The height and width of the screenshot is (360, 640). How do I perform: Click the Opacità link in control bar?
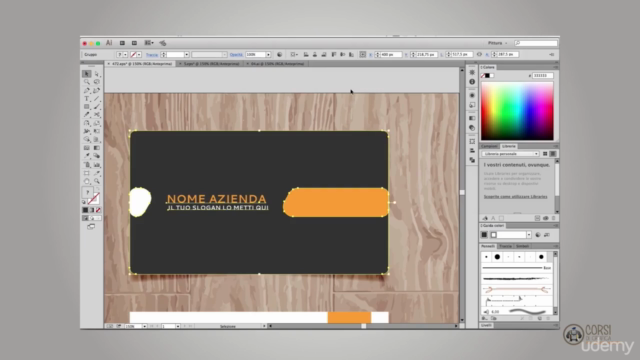pos(236,55)
